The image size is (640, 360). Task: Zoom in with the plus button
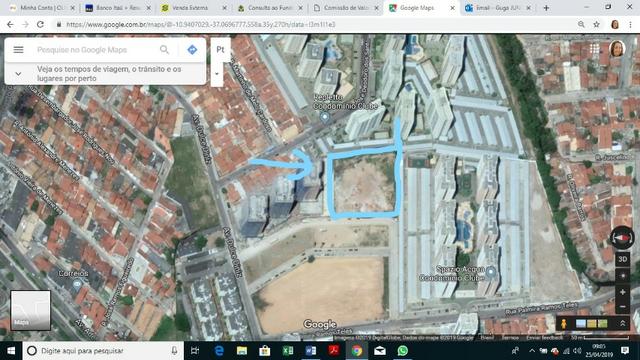coord(623,292)
